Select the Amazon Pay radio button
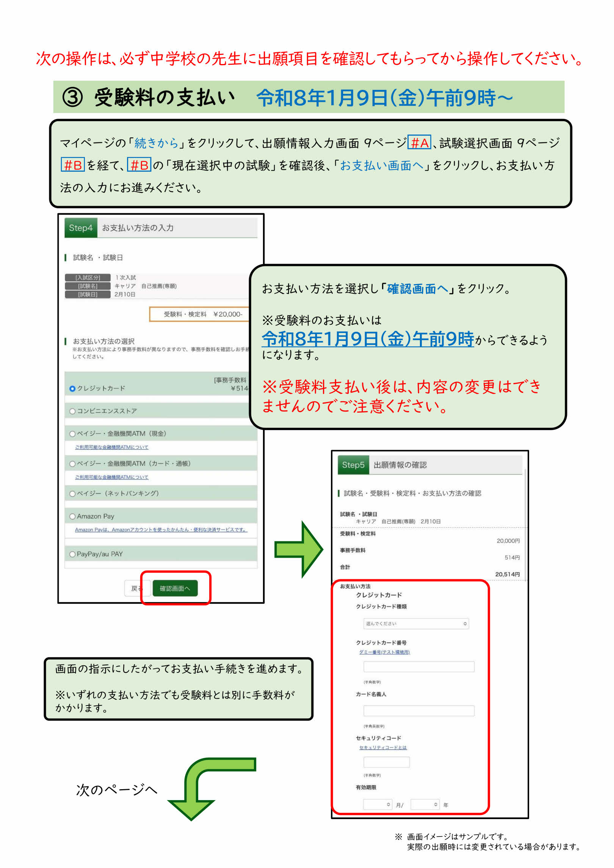 coord(72,516)
